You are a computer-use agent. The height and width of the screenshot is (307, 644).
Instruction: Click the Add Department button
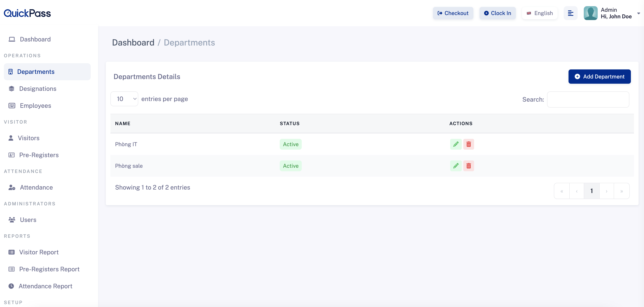click(x=599, y=77)
